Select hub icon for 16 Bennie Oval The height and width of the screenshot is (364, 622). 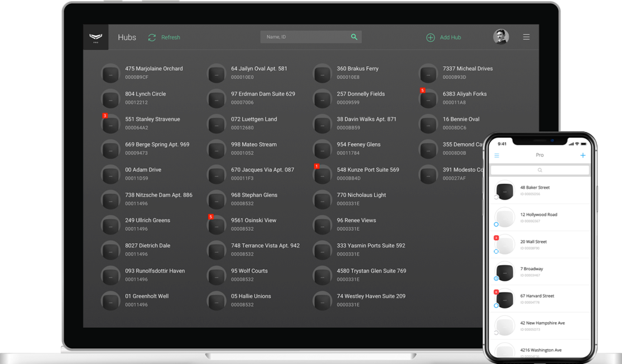click(x=428, y=124)
